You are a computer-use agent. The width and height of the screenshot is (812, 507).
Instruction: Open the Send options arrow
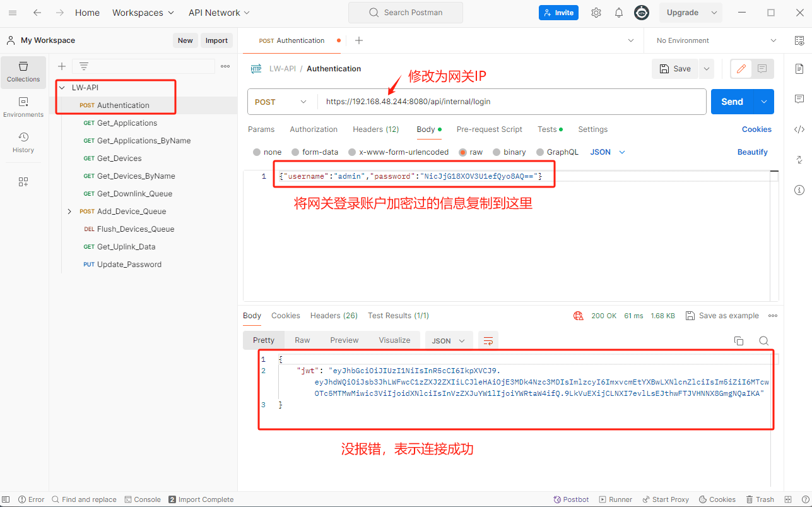[x=764, y=102]
